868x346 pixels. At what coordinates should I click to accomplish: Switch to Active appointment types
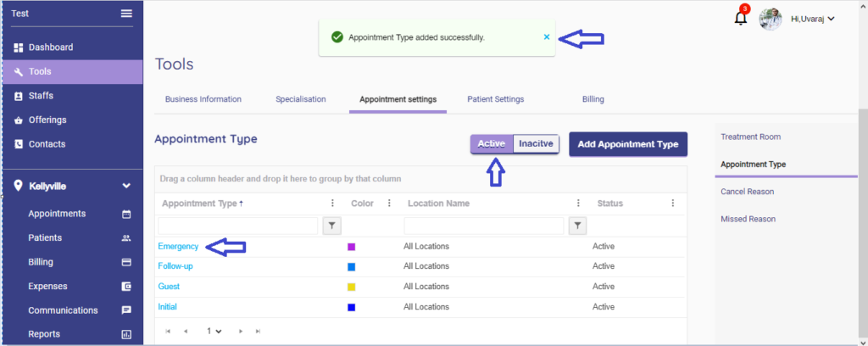click(492, 144)
